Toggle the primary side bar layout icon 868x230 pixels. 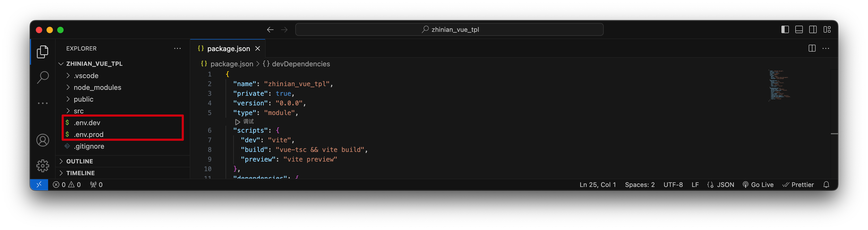785,30
